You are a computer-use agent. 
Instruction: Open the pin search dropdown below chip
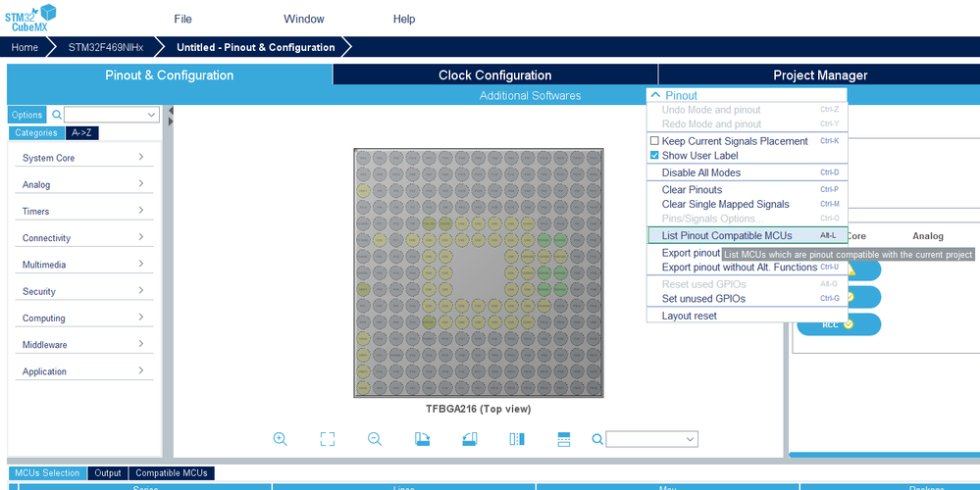tap(690, 439)
